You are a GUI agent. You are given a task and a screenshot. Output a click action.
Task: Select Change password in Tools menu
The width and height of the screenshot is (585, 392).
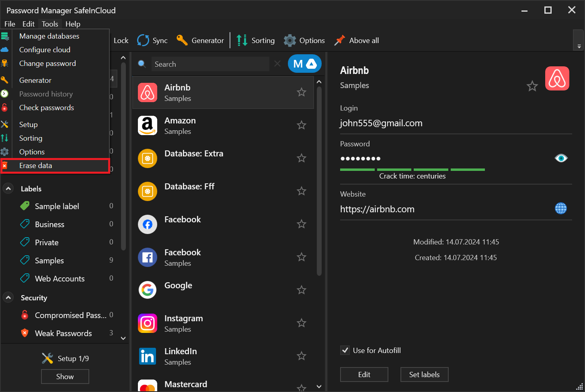point(55,64)
